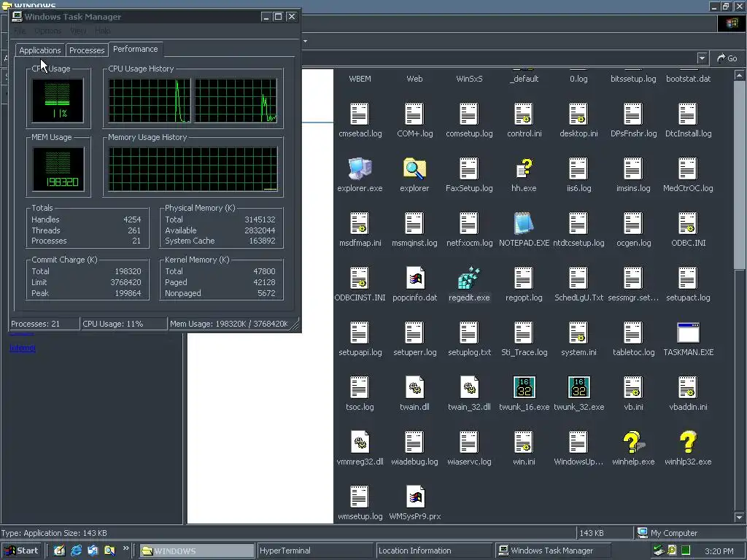This screenshot has width=747, height=560.
Task: Click Windows Task Manager taskbar button
Action: pos(553,551)
